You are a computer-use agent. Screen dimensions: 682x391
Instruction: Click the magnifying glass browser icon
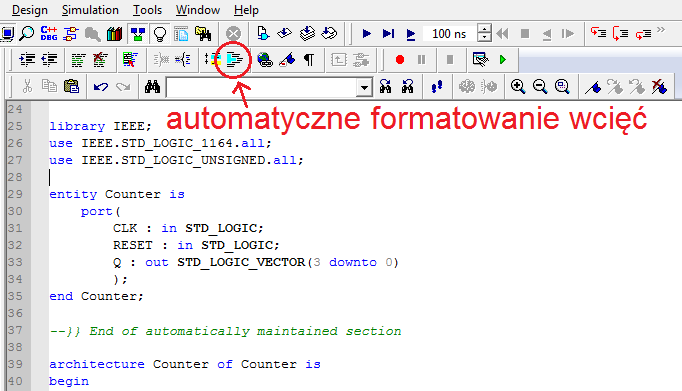pyautogui.click(x=27, y=33)
